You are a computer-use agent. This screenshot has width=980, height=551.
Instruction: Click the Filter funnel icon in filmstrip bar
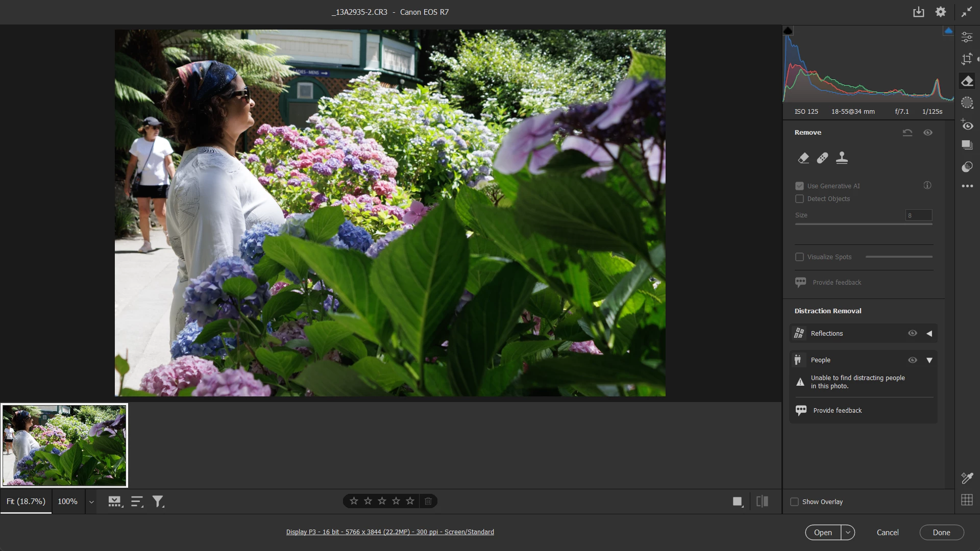tap(158, 502)
